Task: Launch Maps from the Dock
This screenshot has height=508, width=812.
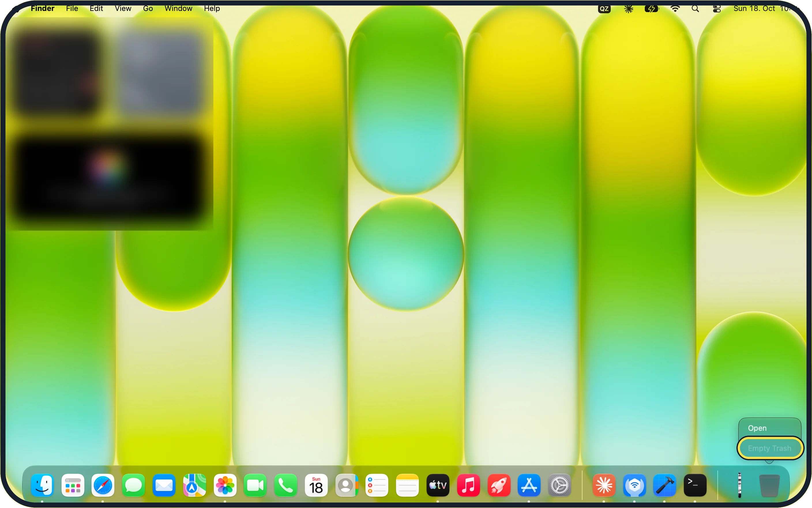Action: [x=194, y=485]
